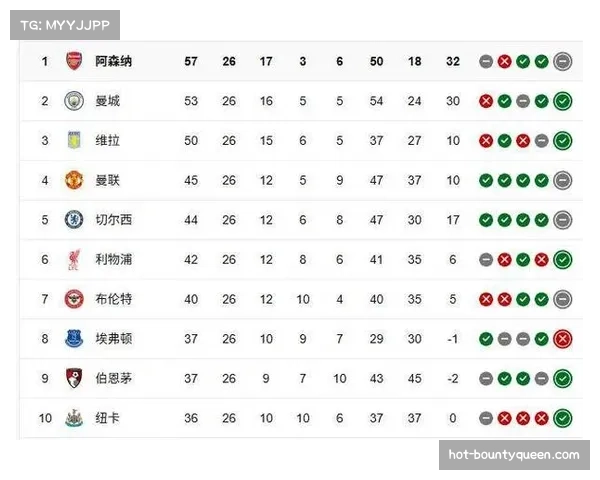Click the Arsenal club crest
600x480 pixels.
click(75, 61)
